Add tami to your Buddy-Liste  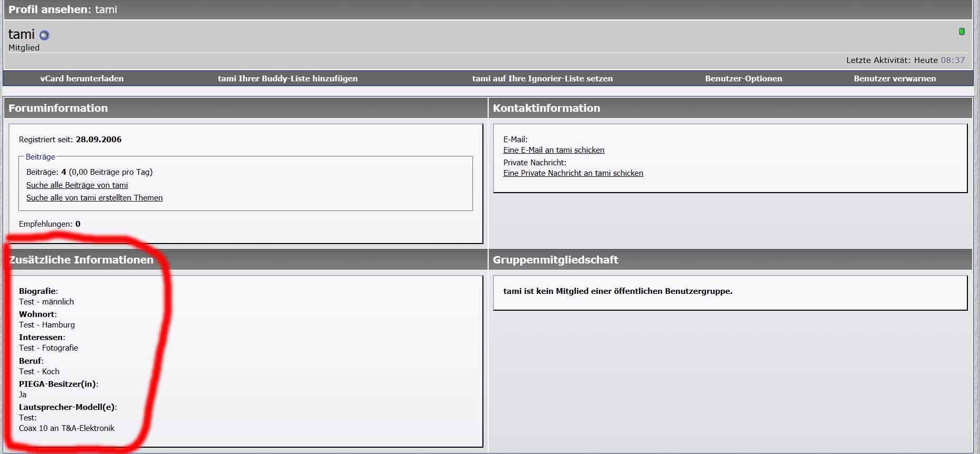click(288, 79)
